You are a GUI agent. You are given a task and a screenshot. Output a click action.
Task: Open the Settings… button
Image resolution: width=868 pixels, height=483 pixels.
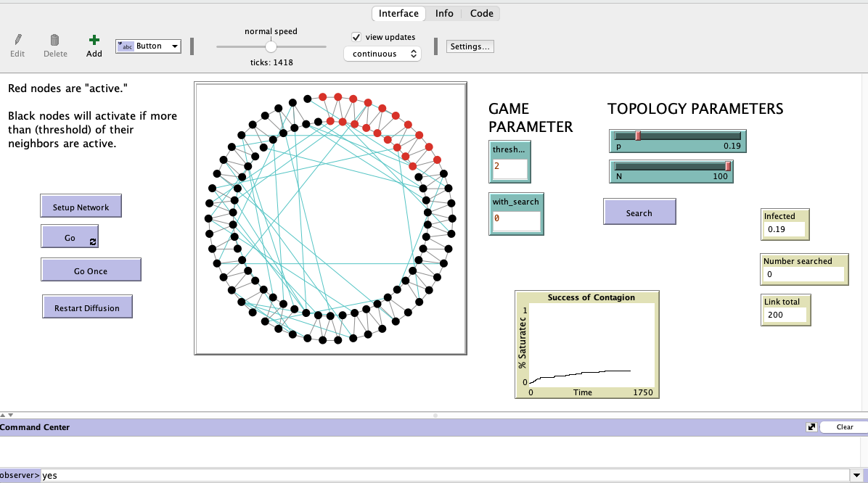(470, 46)
